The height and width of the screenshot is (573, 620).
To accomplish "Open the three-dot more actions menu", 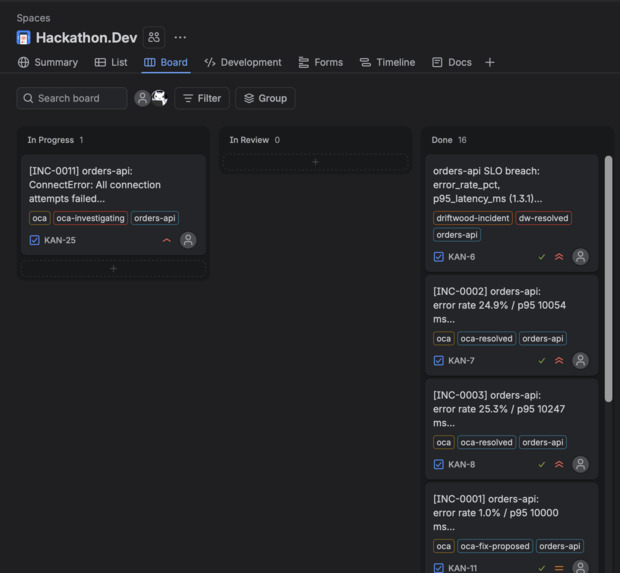I will click(180, 38).
